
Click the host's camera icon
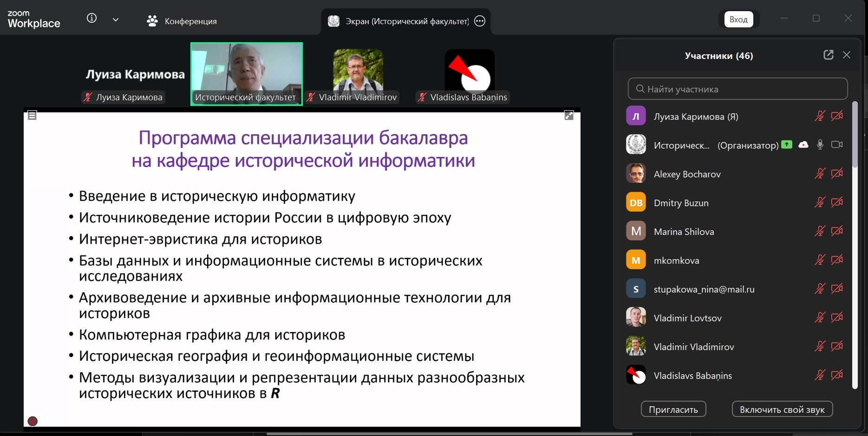point(837,144)
